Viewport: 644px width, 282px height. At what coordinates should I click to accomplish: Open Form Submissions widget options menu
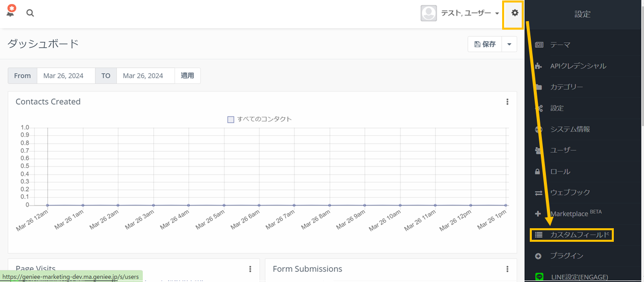coord(507,269)
